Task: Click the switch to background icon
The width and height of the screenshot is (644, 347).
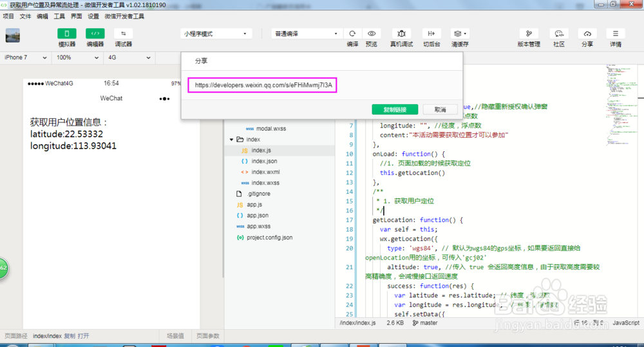Action: pos(431,33)
